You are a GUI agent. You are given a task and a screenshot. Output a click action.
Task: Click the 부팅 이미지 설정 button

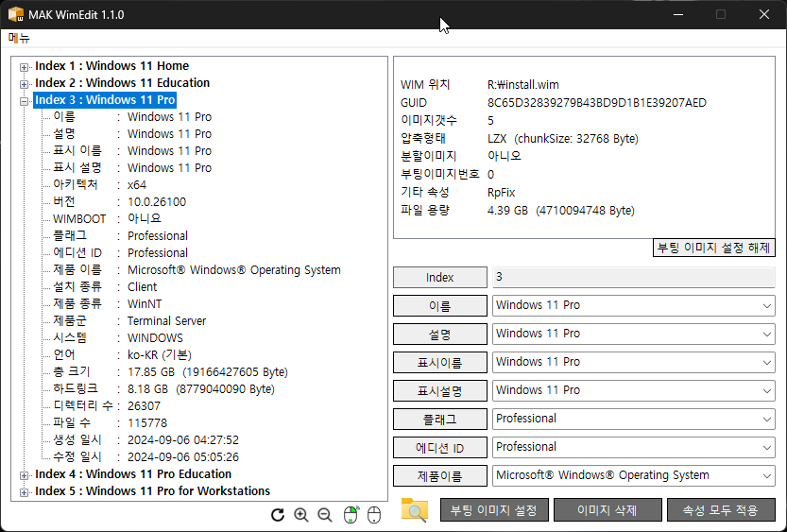(494, 510)
